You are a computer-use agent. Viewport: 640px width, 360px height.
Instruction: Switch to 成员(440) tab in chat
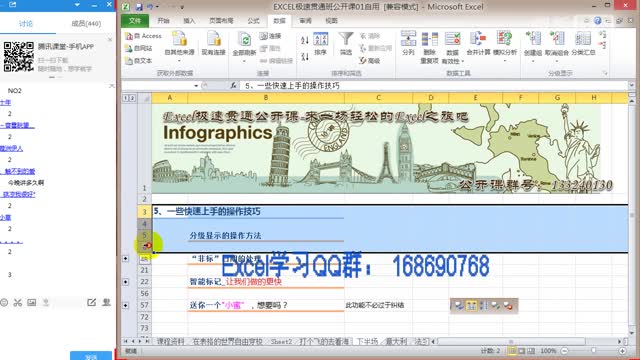pyautogui.click(x=86, y=24)
